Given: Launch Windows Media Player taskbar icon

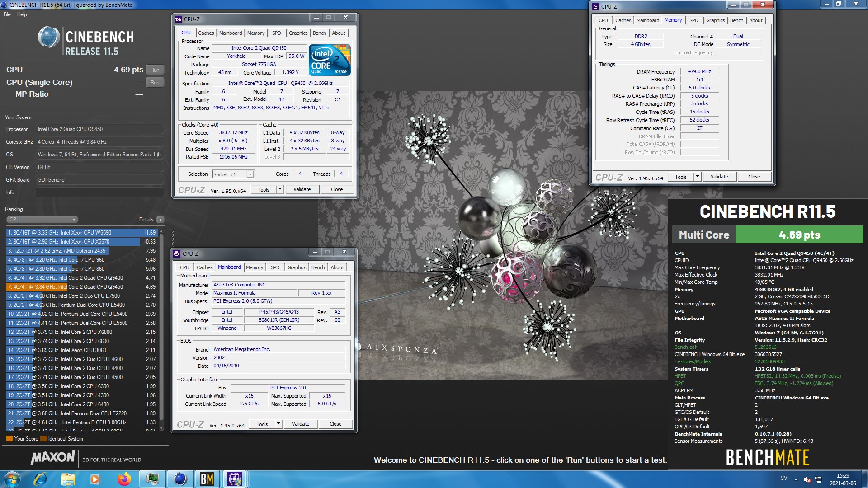Looking at the screenshot, I should pyautogui.click(x=95, y=479).
